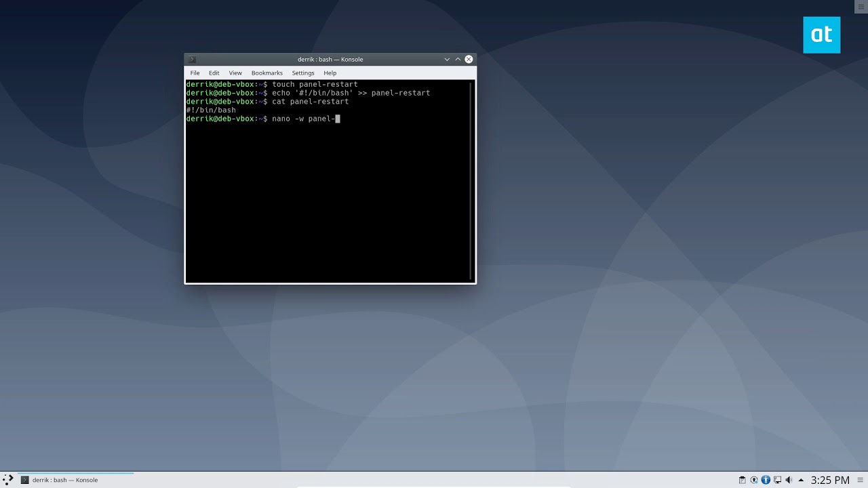Open the desktop toolbox menu icon
Viewport: 868px width, 488px height.
(x=861, y=5)
